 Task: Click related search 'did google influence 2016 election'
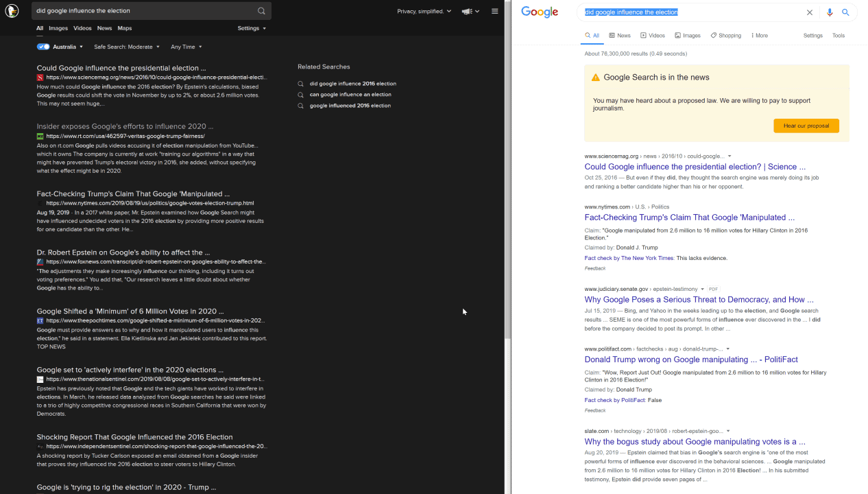tap(352, 84)
